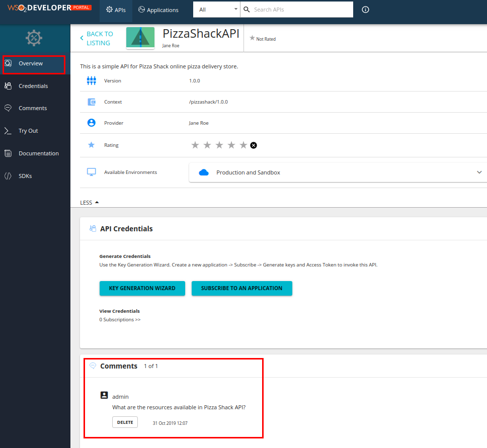Expand the Available Environments dropdown
This screenshot has width=487, height=448.
click(x=479, y=172)
